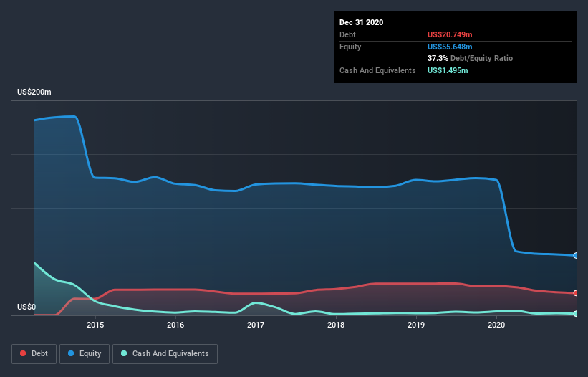Click the US$0 y-axis label
The width and height of the screenshot is (588, 377).
26,307
